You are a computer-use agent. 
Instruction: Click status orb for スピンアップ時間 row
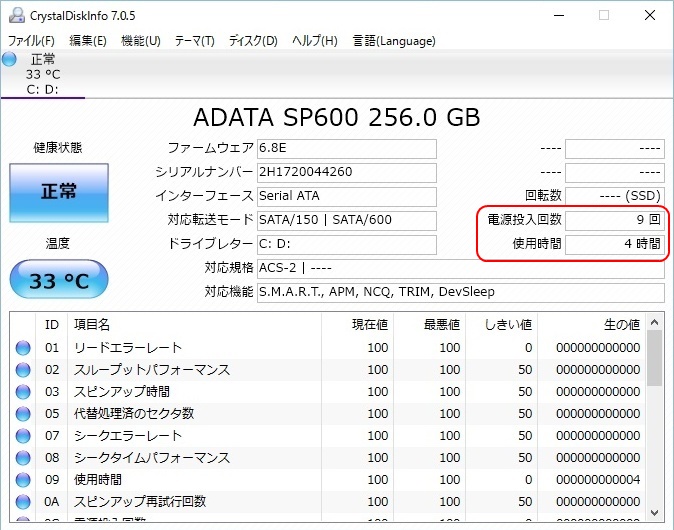click(23, 392)
